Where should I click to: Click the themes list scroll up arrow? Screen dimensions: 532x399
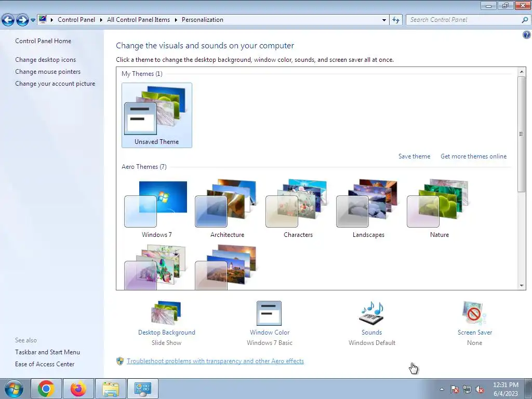(x=522, y=72)
